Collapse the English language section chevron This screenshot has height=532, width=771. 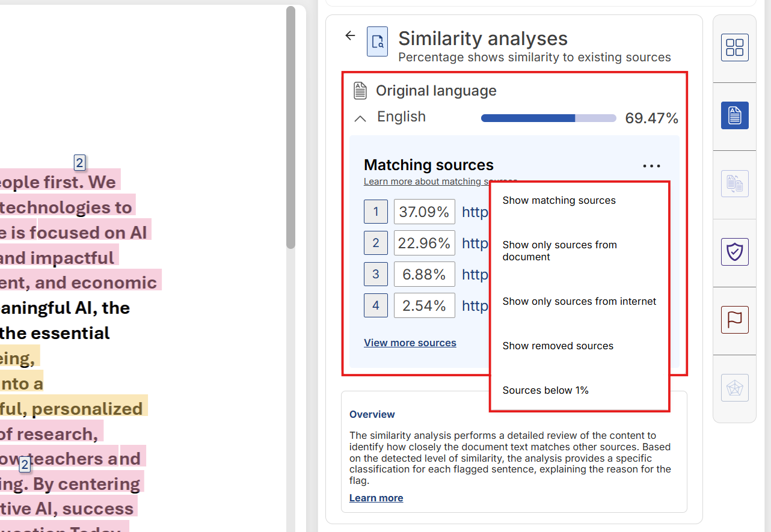(x=360, y=118)
